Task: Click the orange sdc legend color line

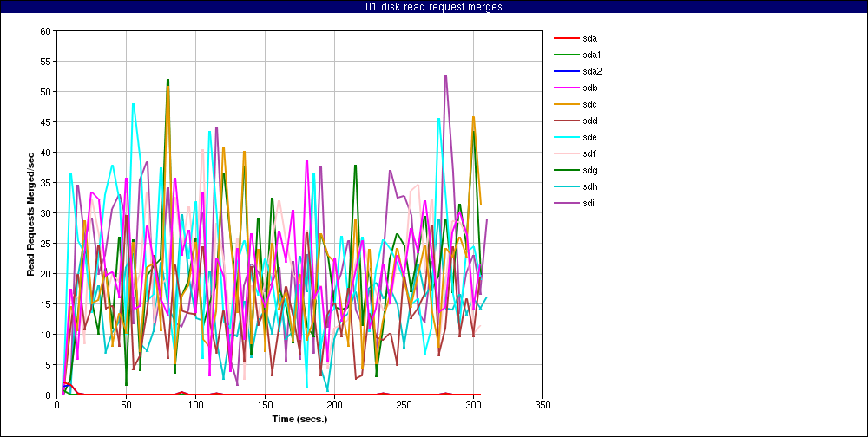Action: [566, 105]
